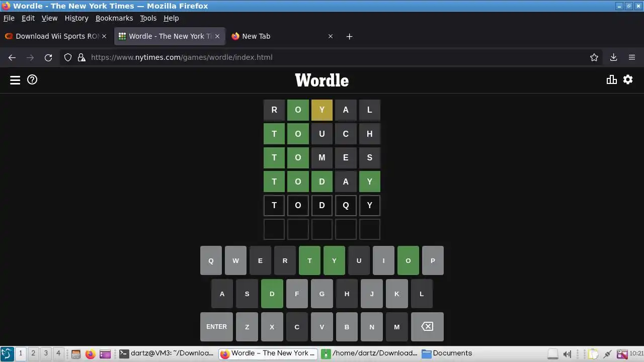Screen dimensions: 644x362
Task: Go back using the browser back arrow
Action: point(12,57)
